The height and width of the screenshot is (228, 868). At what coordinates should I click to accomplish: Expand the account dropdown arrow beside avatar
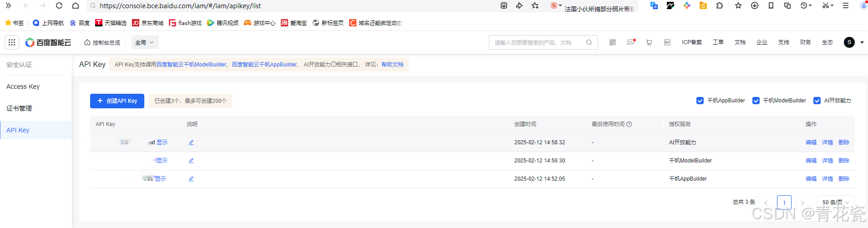click(862, 42)
